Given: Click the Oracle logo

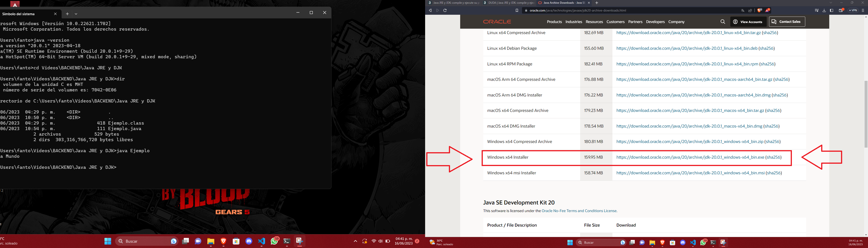Looking at the screenshot, I should (x=497, y=22).
